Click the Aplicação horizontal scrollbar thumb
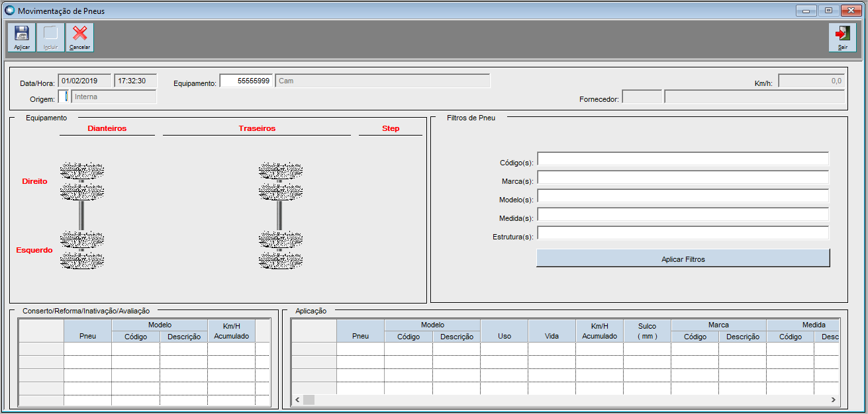The height and width of the screenshot is (414, 868). [x=309, y=400]
